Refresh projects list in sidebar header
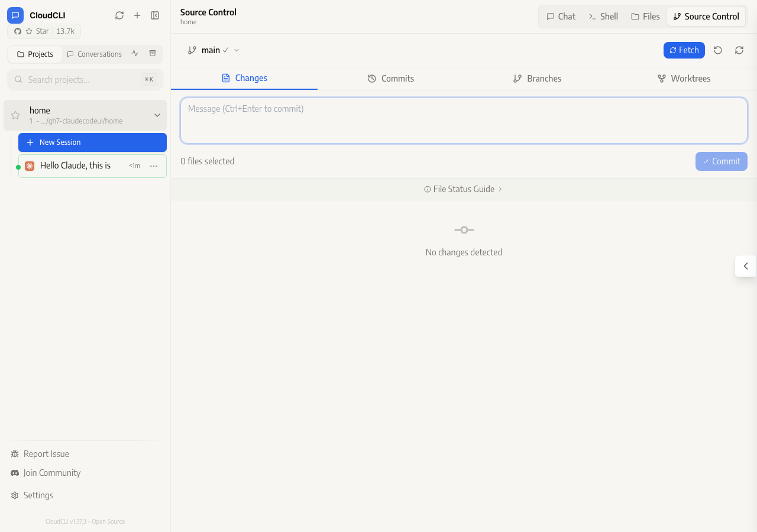Viewport: 757px width, 532px height. tap(119, 15)
